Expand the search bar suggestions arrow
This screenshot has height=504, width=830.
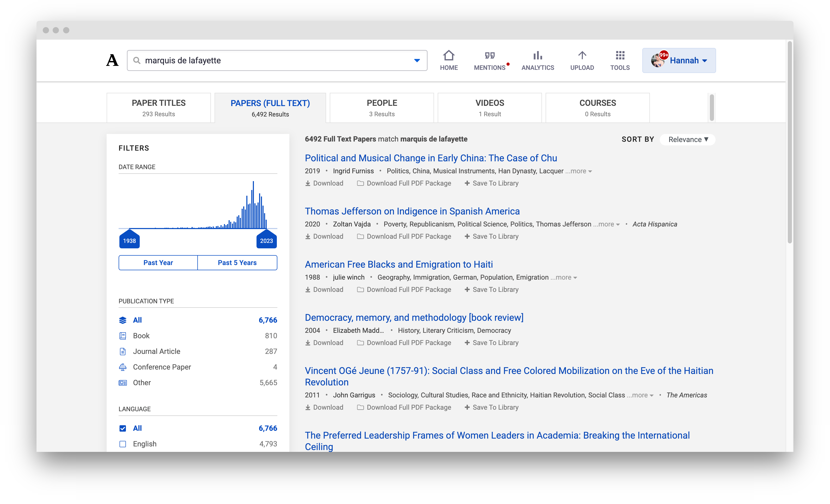tap(417, 60)
